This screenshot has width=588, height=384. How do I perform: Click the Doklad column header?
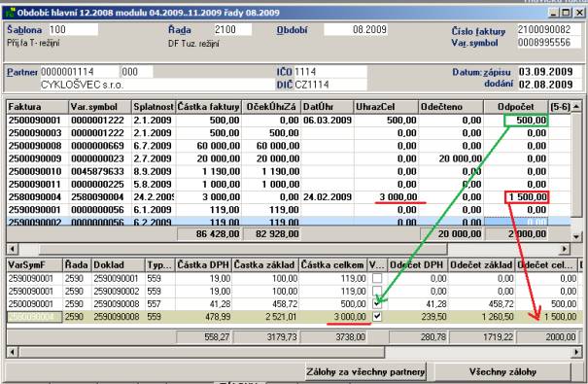119,265
